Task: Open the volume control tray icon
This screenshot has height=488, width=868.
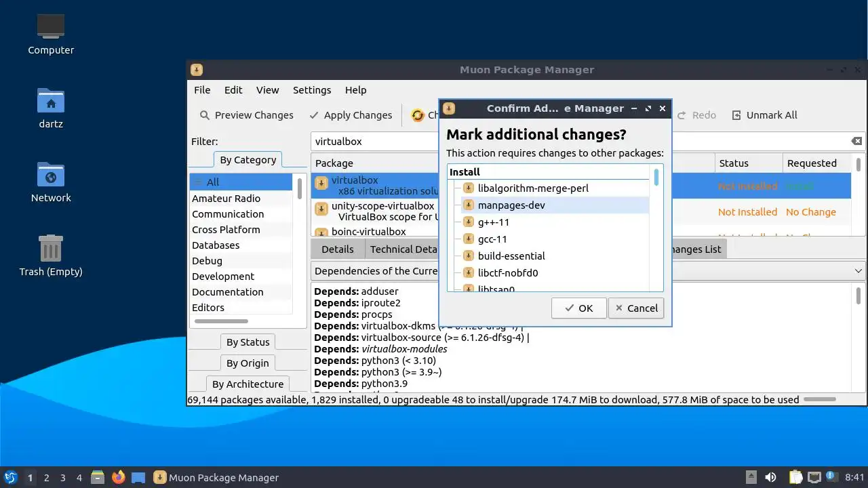Action: click(x=770, y=477)
